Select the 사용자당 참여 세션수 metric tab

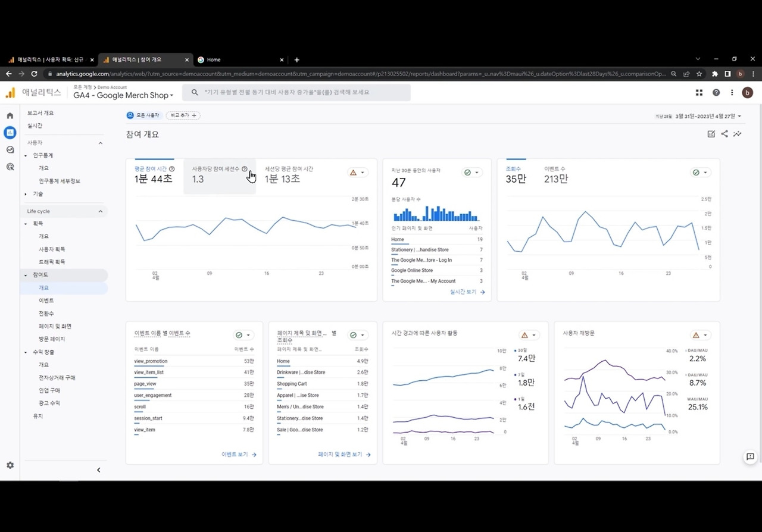[x=220, y=176]
